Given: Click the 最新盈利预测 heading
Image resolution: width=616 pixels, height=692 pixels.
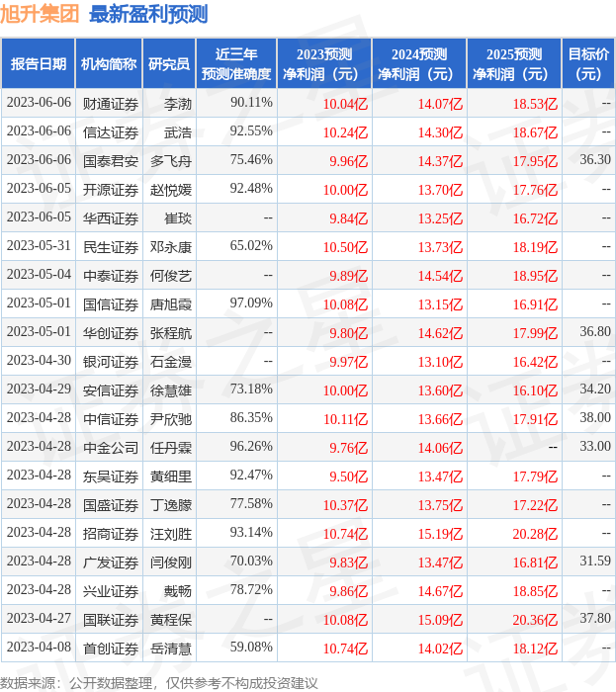Looking at the screenshot, I should tap(148, 14).
